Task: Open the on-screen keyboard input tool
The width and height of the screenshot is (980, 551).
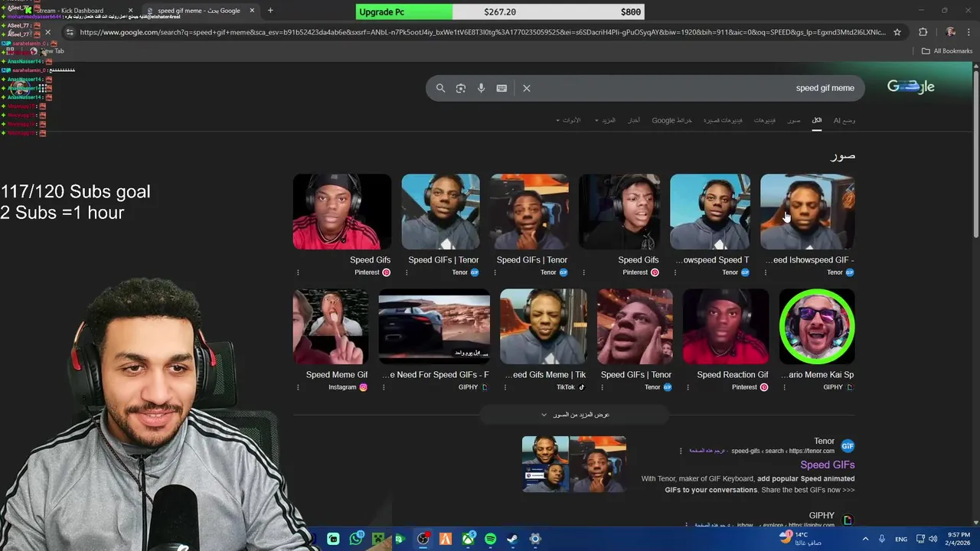Action: (x=501, y=88)
